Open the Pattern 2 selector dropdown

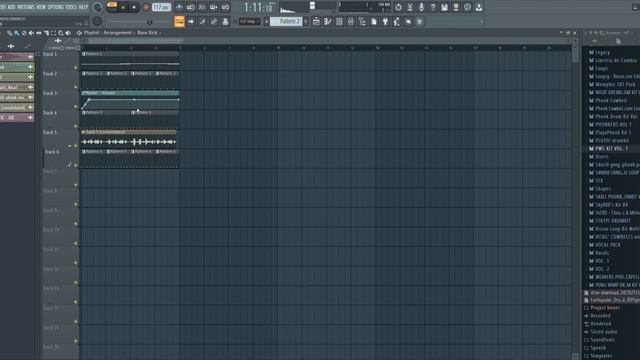286,21
